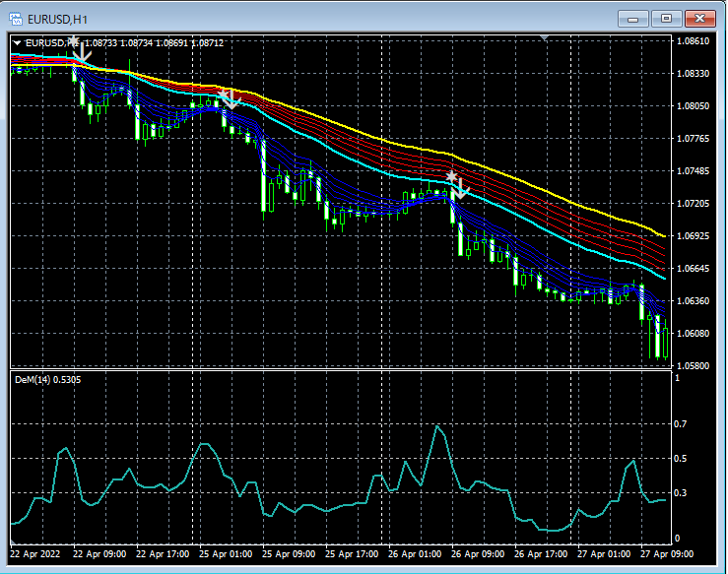
Task: Click the 22 Apr 09:00 time label
Action: click(x=99, y=554)
